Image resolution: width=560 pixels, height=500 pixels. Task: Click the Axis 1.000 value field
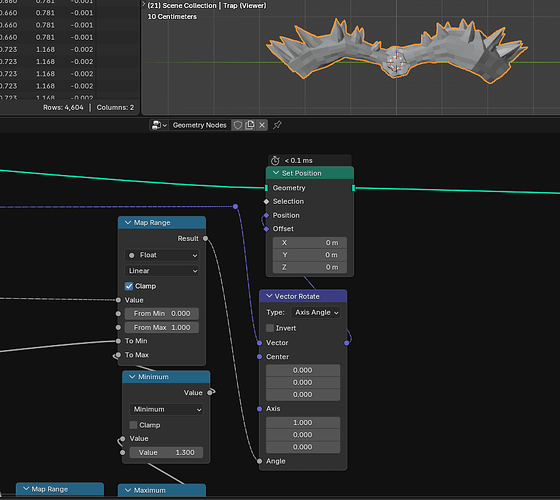pos(303,423)
